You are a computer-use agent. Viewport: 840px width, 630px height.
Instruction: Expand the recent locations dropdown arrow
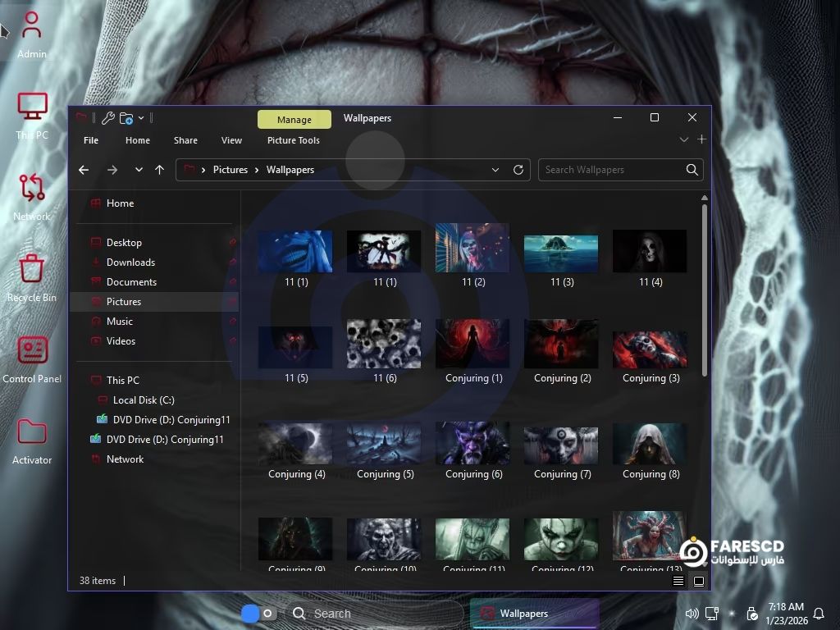click(139, 170)
